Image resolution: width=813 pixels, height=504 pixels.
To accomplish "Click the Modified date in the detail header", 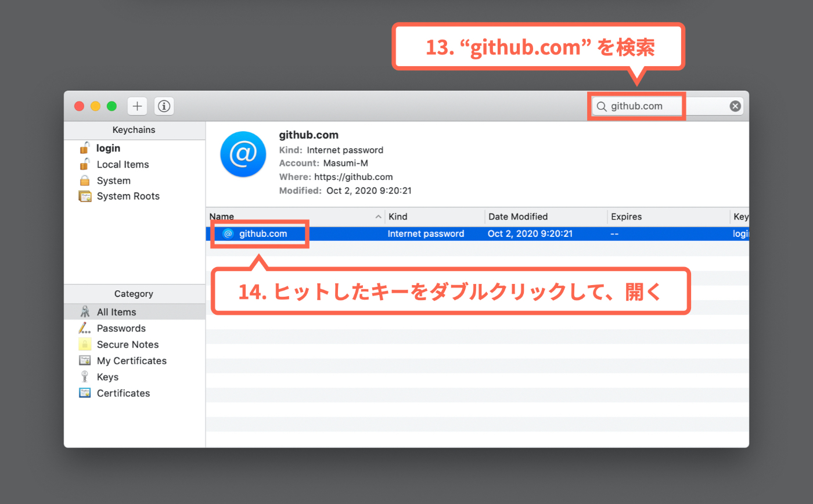I will (345, 190).
